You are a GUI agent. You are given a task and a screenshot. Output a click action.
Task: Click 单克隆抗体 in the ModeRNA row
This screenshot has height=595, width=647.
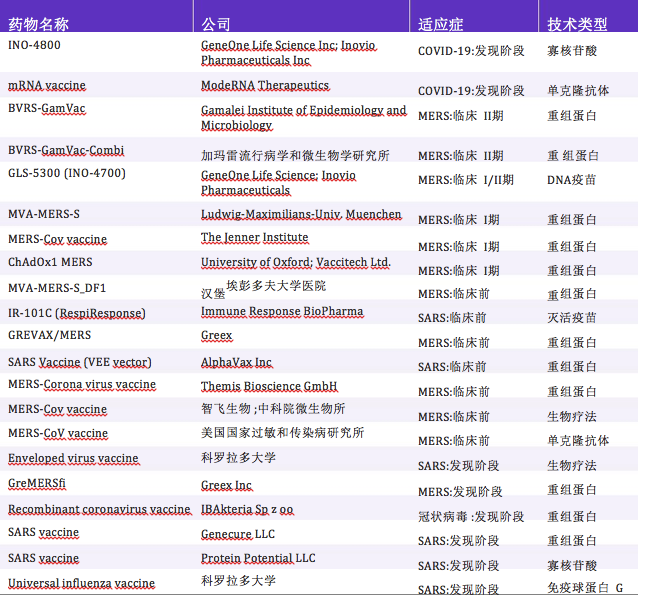(x=578, y=90)
